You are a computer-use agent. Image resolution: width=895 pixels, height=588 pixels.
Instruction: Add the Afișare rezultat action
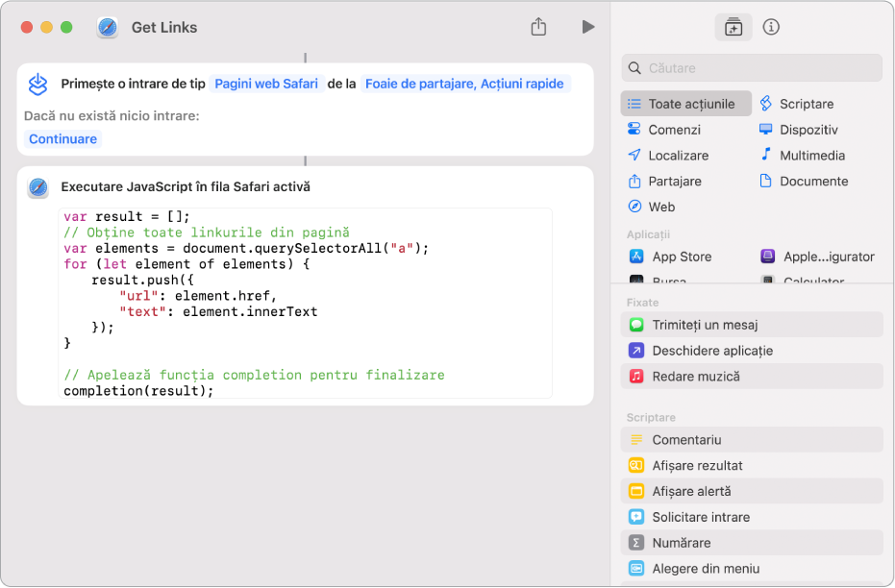point(751,465)
